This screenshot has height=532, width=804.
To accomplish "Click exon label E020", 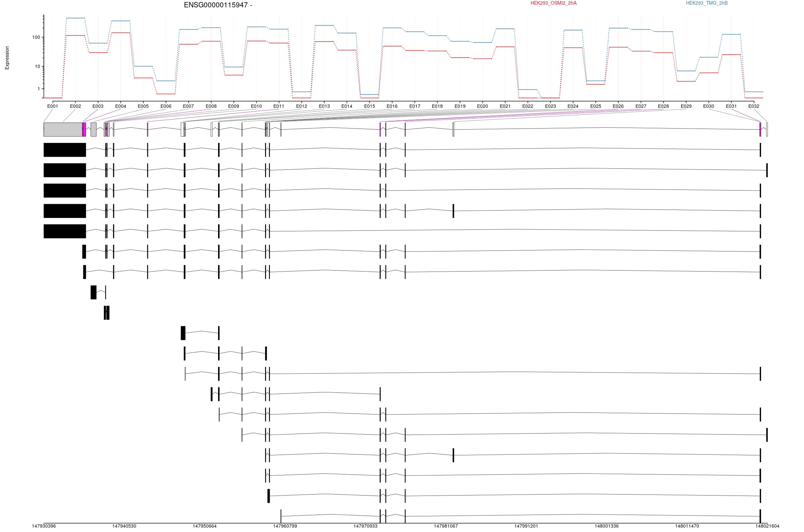I will click(x=483, y=106).
